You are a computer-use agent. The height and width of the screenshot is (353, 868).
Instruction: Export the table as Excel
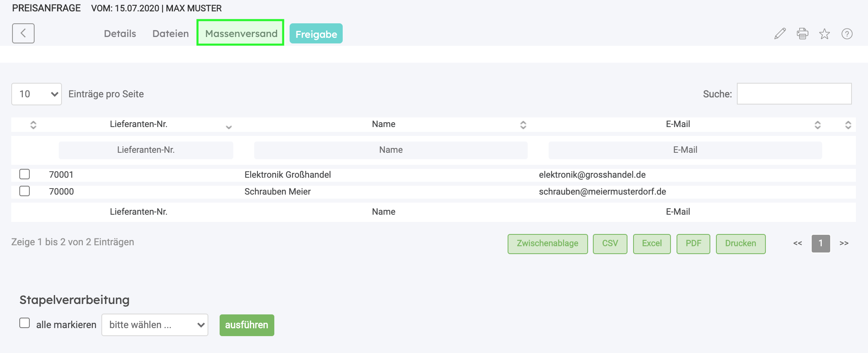(652, 244)
